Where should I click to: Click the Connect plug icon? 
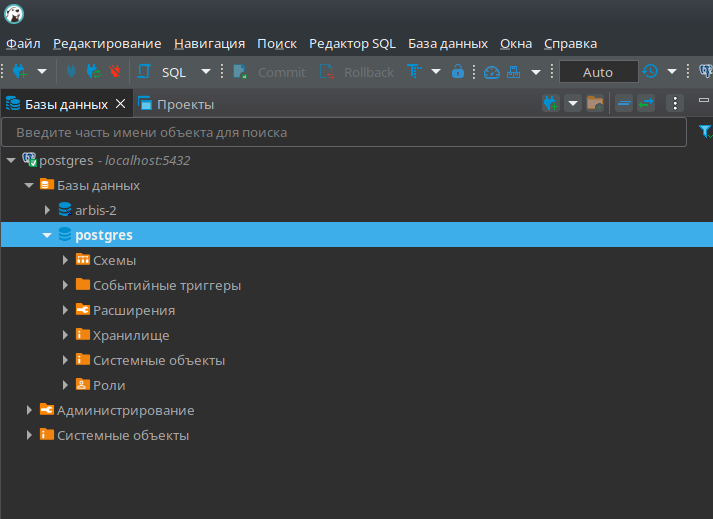[71, 71]
